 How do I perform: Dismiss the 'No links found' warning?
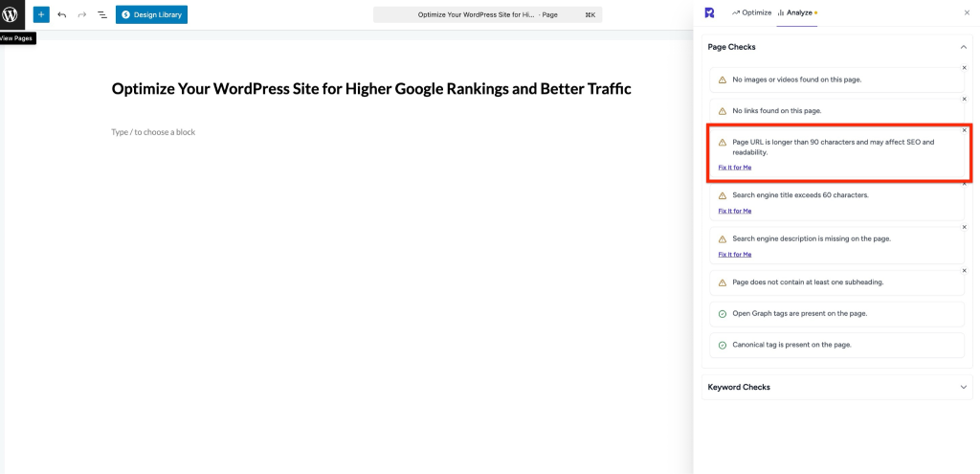964,99
